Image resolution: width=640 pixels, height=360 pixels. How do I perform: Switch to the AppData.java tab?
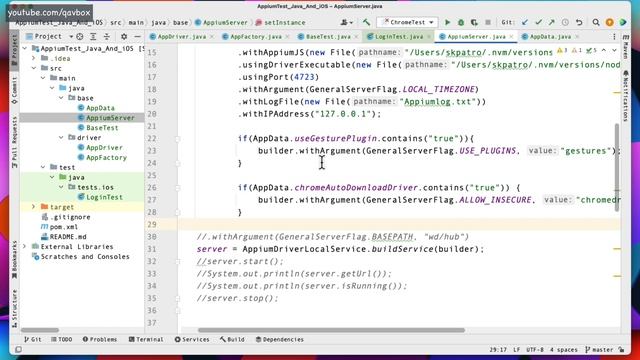coord(550,37)
